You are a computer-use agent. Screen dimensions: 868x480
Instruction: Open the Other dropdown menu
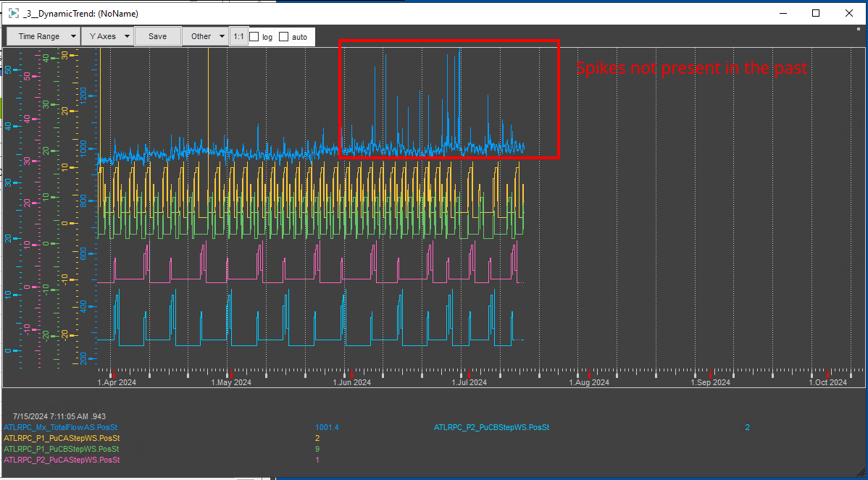point(205,36)
